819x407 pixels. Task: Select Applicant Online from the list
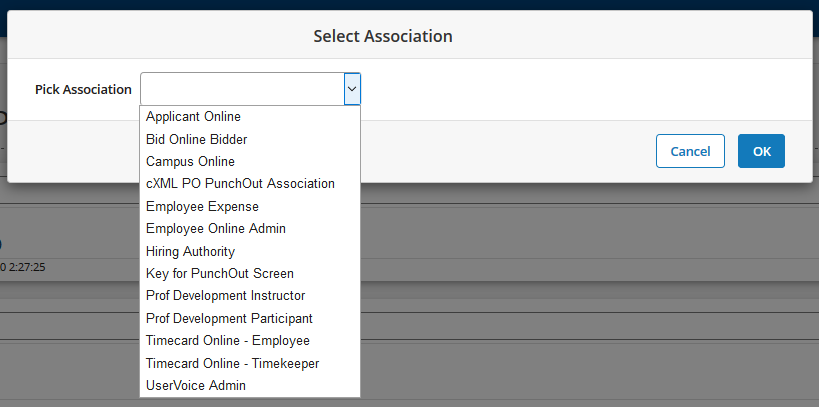[x=193, y=117]
